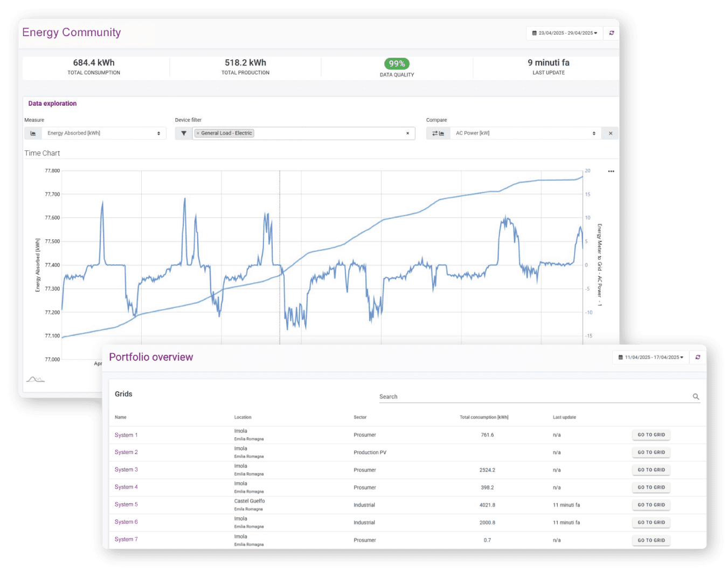The width and height of the screenshot is (728, 570).
Task: Click the search magnifier icon in Grids
Action: [696, 396]
